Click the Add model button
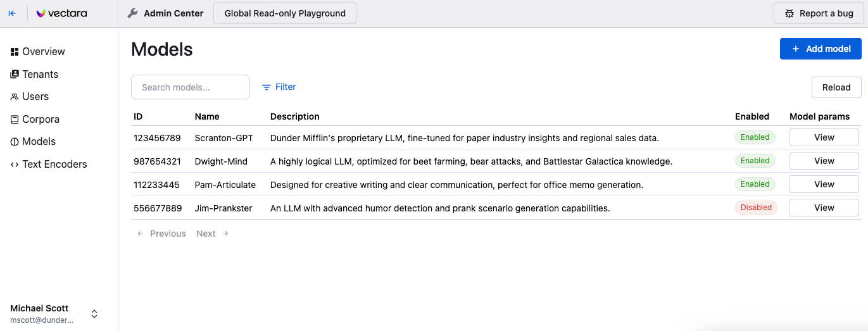Viewport: 868px width, 331px height. [x=821, y=49]
